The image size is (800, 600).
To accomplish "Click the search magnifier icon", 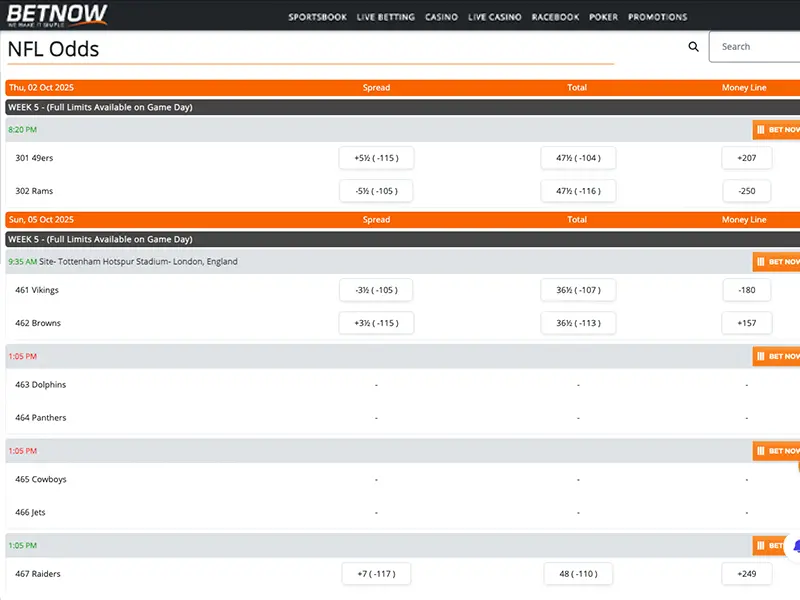I will click(x=694, y=47).
